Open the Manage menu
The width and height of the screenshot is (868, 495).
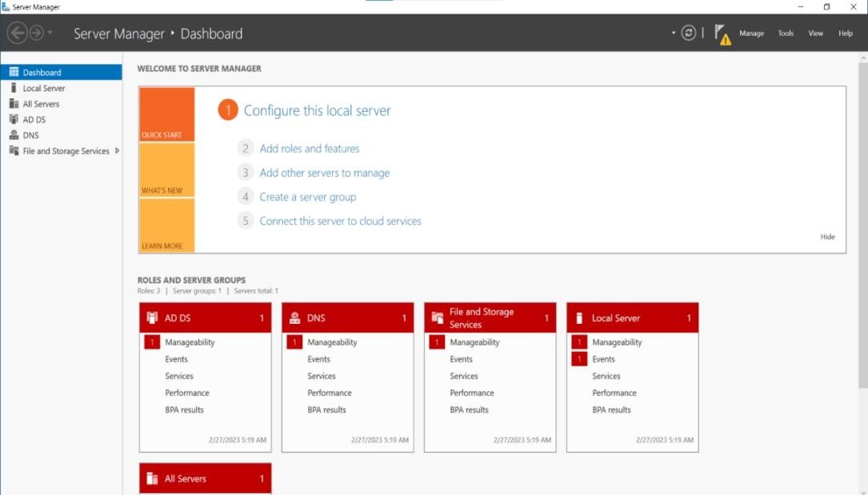tap(751, 33)
